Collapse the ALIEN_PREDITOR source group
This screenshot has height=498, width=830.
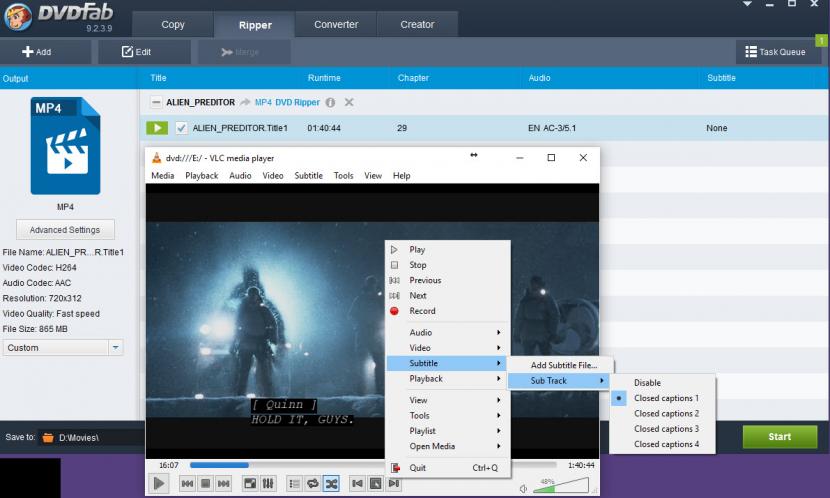tap(156, 102)
